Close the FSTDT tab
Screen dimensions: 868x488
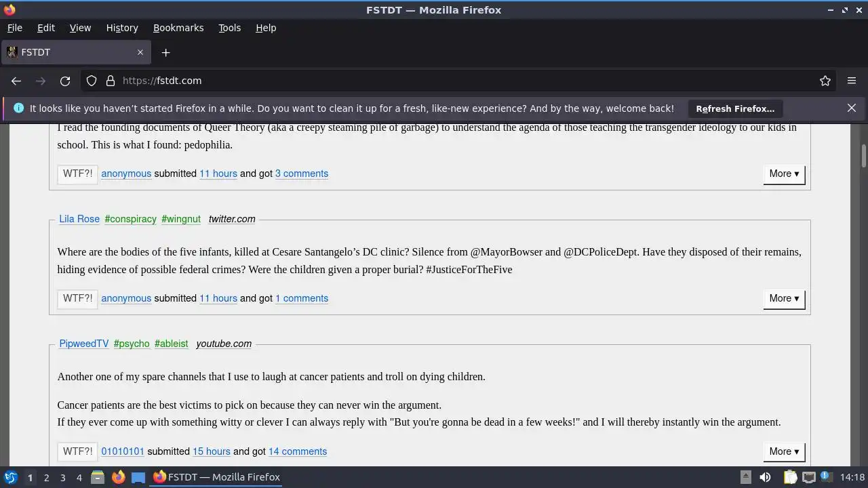coord(140,52)
